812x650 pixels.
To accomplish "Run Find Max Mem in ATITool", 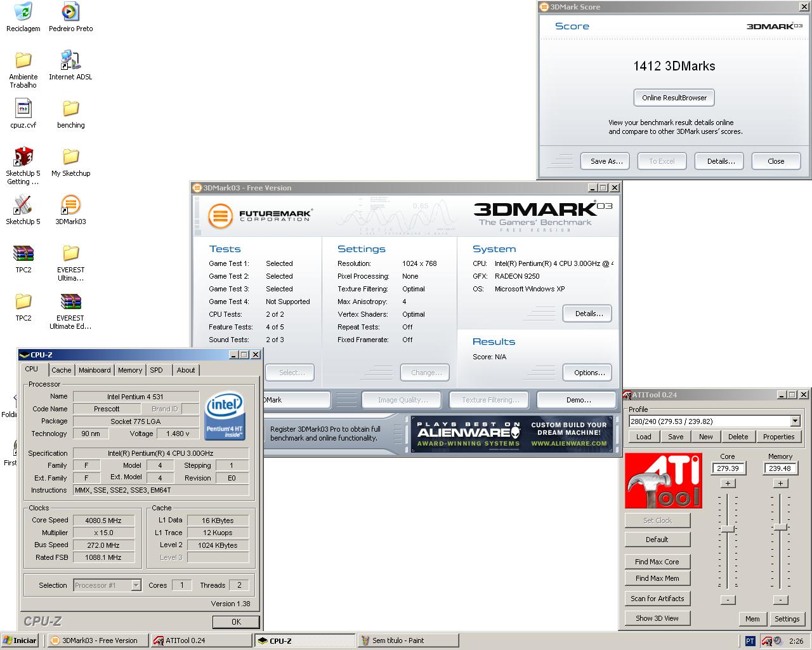I will [x=657, y=578].
